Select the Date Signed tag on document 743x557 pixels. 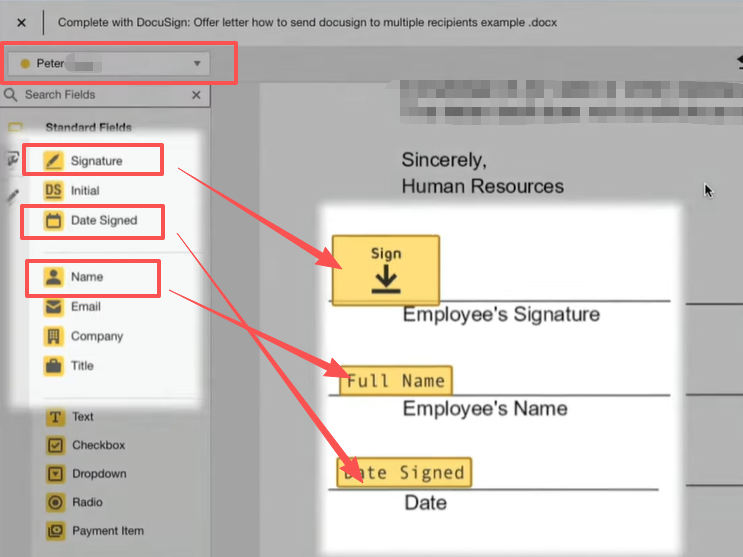pyautogui.click(x=404, y=472)
